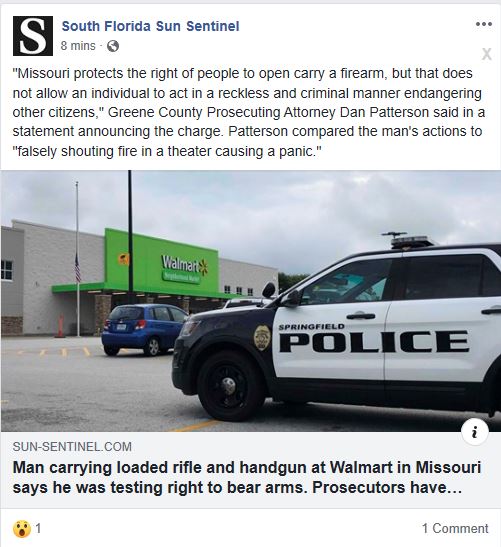
Task: Open the Sun Sentinel profile logo
Action: (x=33, y=36)
